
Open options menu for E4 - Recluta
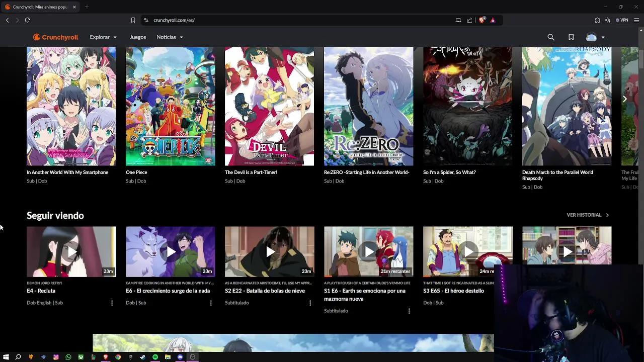click(x=112, y=303)
